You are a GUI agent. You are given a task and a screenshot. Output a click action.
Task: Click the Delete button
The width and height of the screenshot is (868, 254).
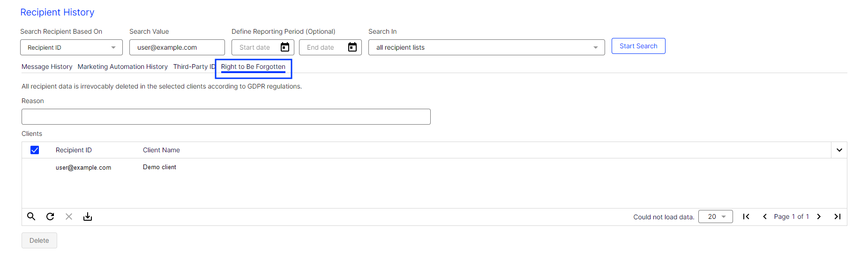tap(39, 240)
